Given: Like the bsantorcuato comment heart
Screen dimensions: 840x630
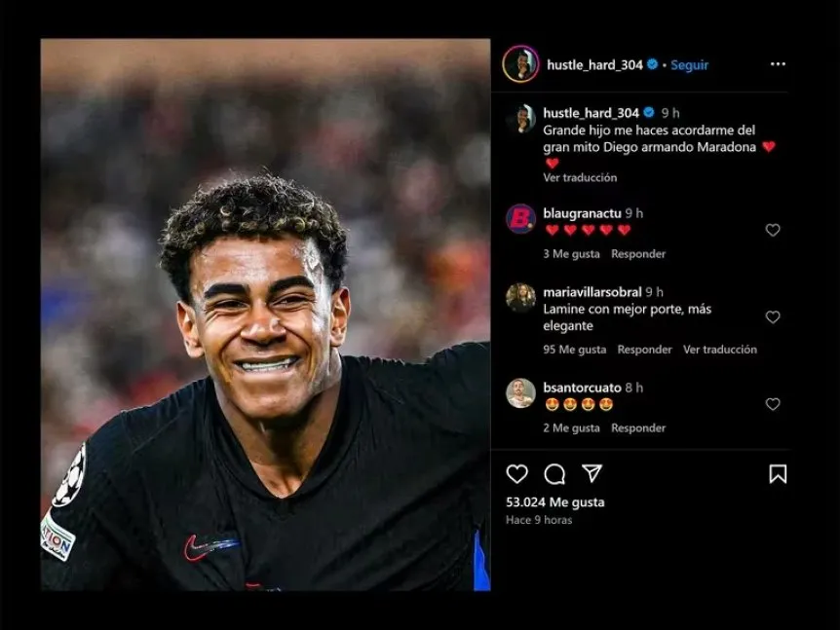Looking at the screenshot, I should 773,404.
